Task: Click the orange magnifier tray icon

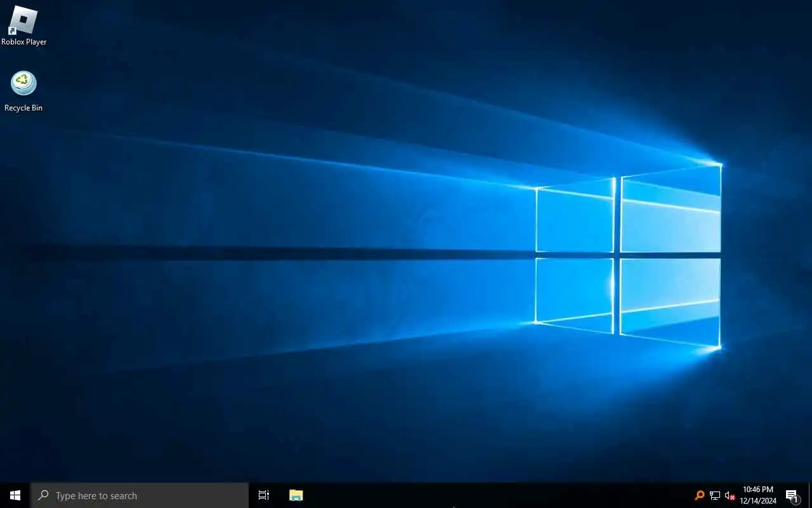Action: pos(700,495)
